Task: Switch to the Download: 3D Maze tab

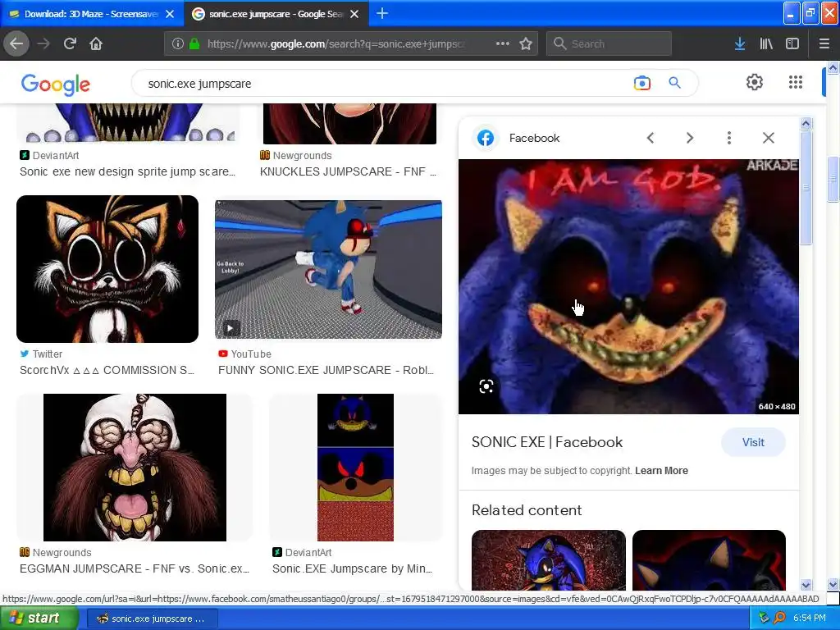Action: point(91,14)
